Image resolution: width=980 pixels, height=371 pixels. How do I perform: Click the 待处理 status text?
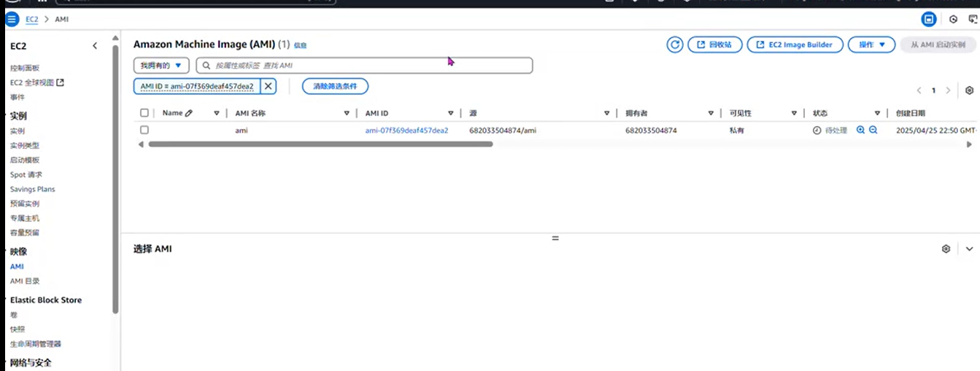(x=836, y=130)
